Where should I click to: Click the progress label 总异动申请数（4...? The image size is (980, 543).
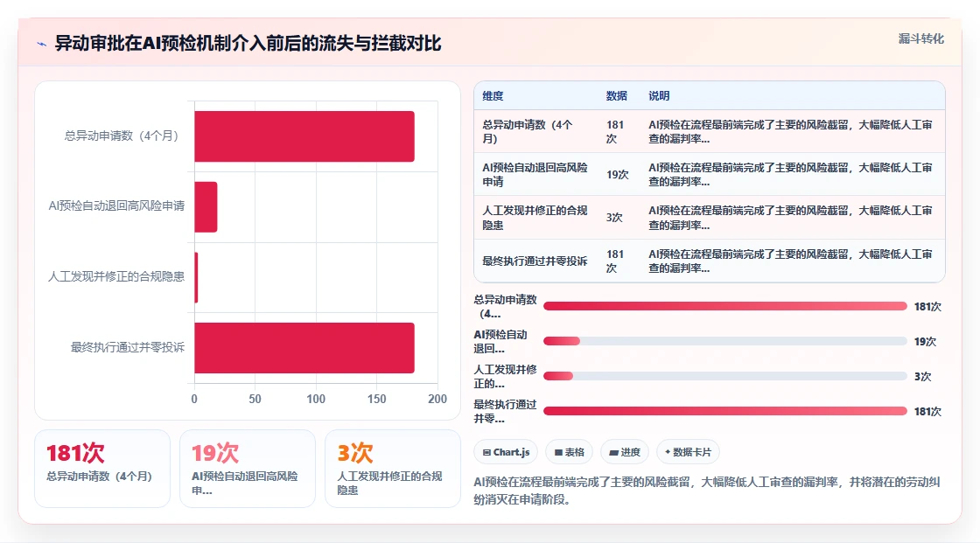(506, 306)
